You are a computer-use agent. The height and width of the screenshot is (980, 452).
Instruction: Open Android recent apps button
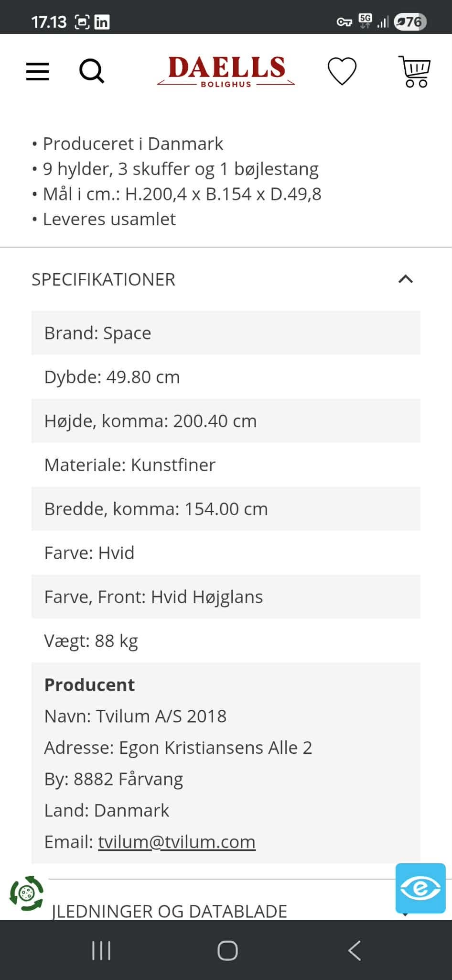tap(101, 950)
